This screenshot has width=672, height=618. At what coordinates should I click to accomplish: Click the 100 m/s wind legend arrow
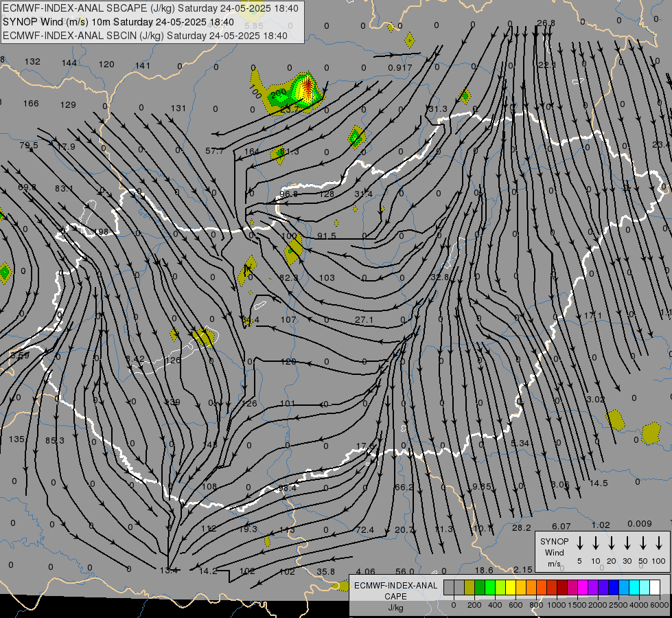pos(659,543)
